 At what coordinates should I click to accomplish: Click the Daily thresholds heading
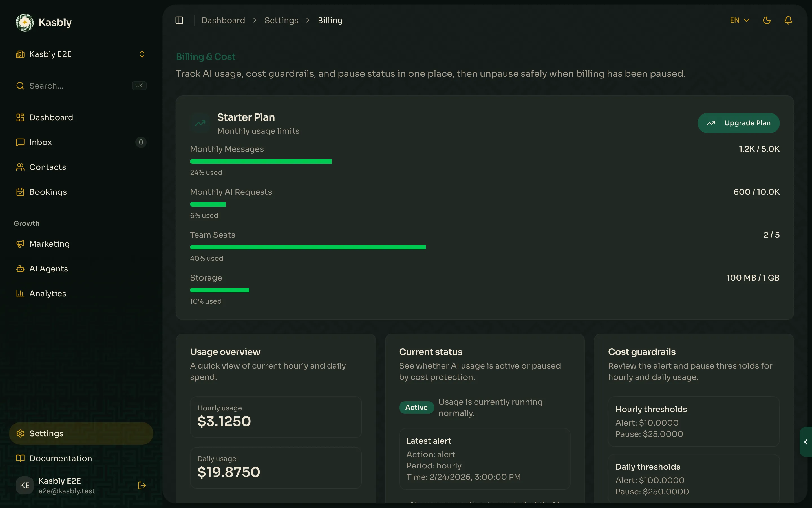648,467
